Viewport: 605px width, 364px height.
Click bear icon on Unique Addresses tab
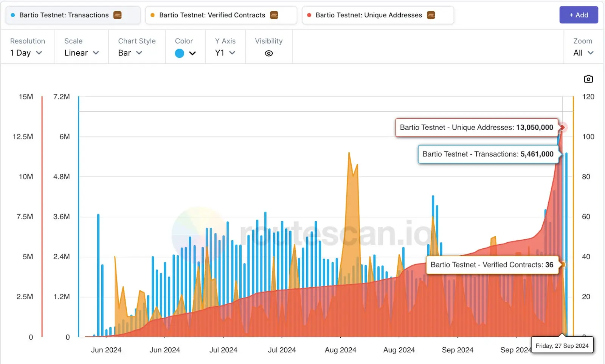point(431,15)
